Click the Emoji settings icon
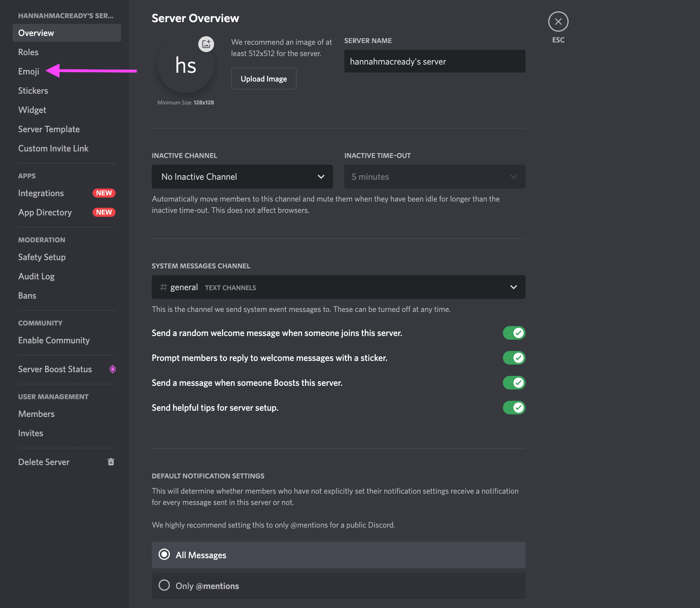This screenshot has width=700, height=608. 28,71
